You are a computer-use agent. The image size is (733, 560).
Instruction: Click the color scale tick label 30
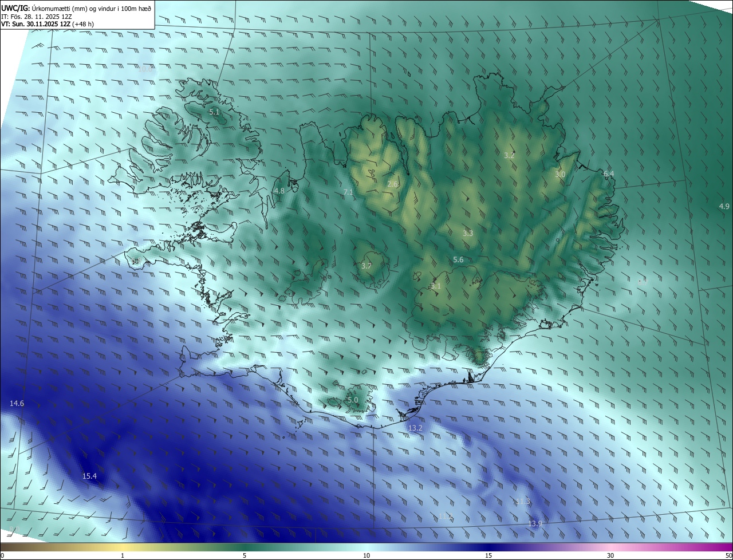610,555
